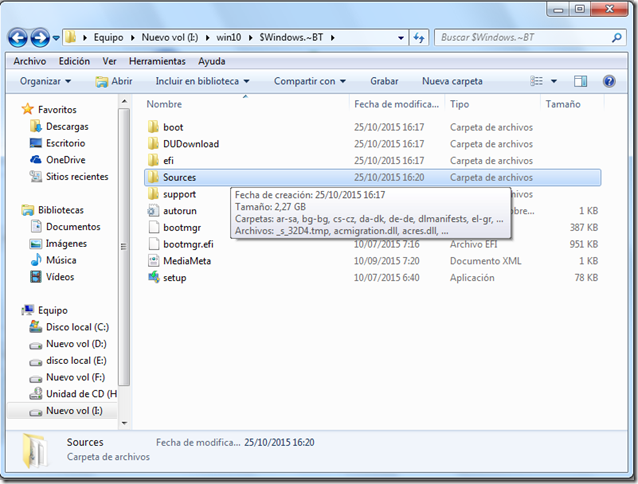Click 'Nuevo vol (I:)' in address breadcrumb

[x=170, y=37]
